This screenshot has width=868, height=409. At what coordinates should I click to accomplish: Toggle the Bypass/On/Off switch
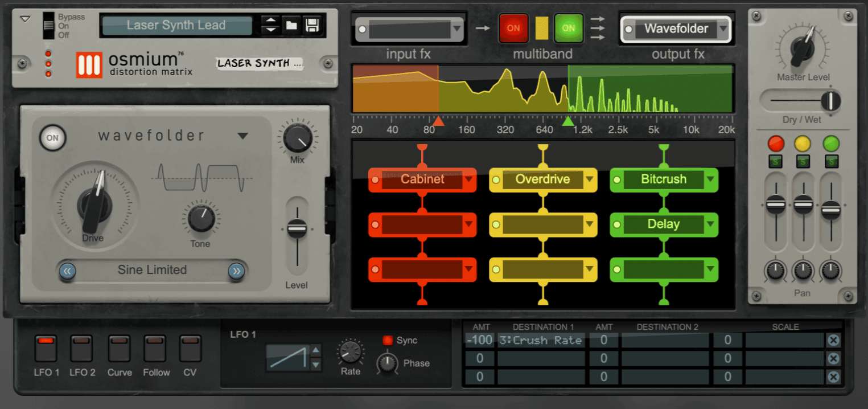pos(50,25)
